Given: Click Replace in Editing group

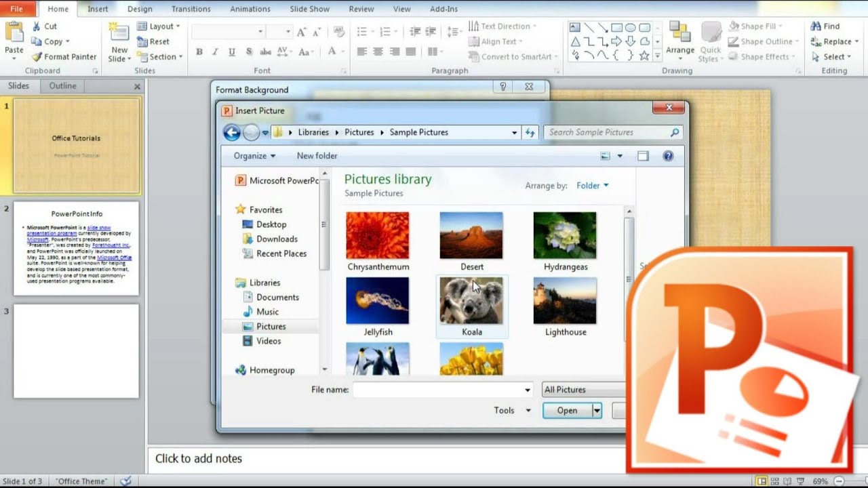Looking at the screenshot, I should click(835, 41).
